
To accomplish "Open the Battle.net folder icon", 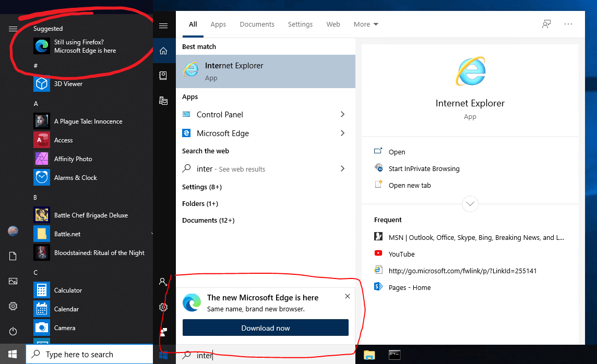I will [42, 234].
